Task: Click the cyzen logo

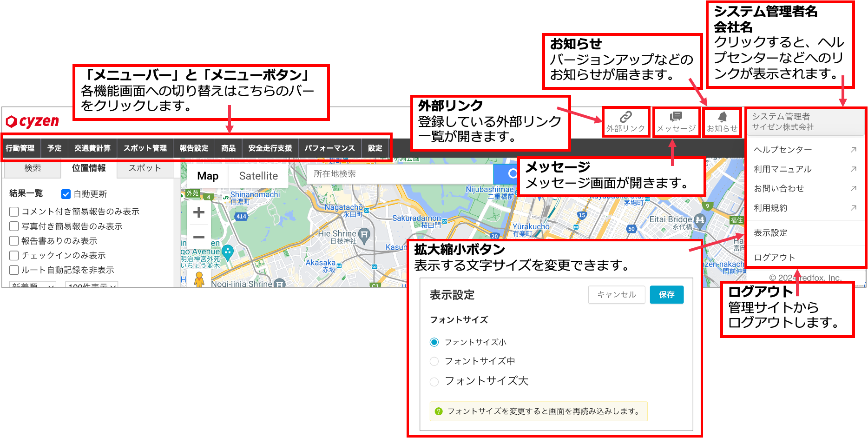Action: point(33,122)
